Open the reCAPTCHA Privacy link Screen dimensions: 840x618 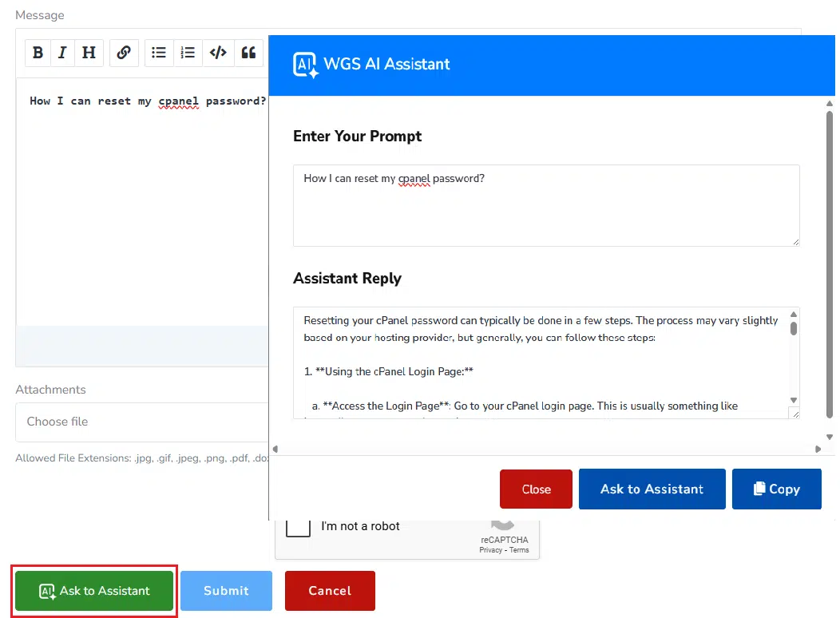coord(490,550)
